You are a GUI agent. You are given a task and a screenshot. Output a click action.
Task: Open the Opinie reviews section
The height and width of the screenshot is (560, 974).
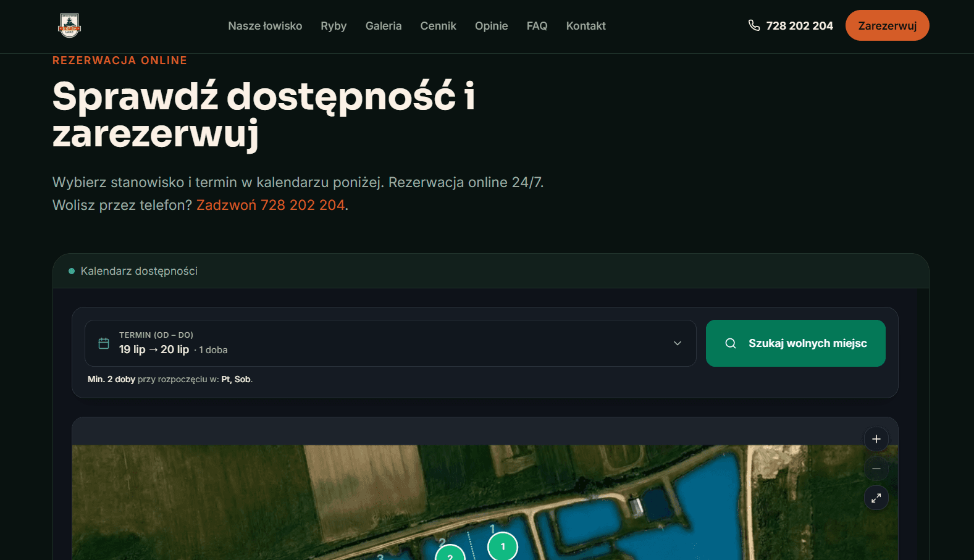tap(491, 26)
